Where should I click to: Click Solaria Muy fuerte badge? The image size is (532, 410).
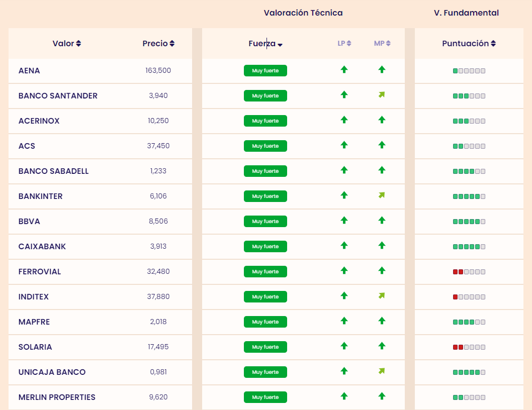point(265,347)
